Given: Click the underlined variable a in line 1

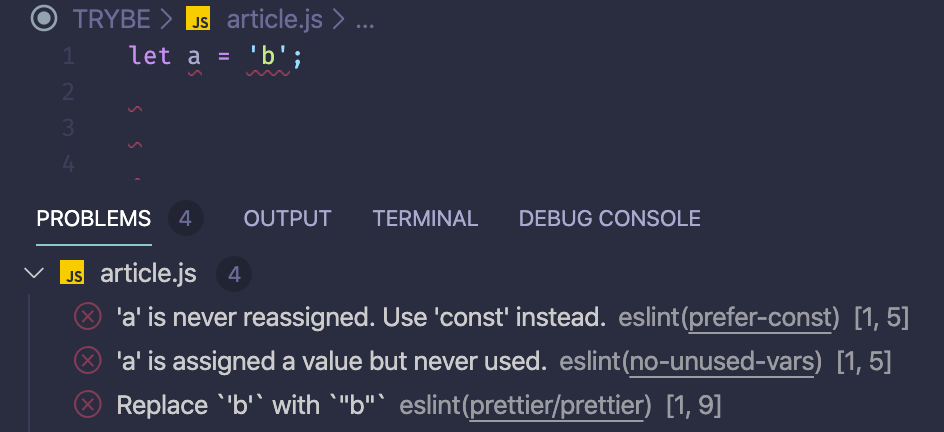Looking at the screenshot, I should pos(194,57).
